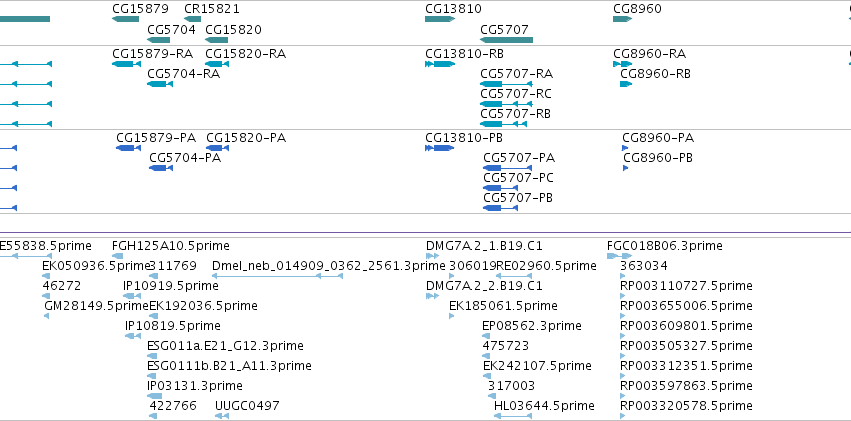The image size is (851, 421).
Task: Select EST FGC018B06.3prime
Action: pyautogui.click(x=620, y=256)
